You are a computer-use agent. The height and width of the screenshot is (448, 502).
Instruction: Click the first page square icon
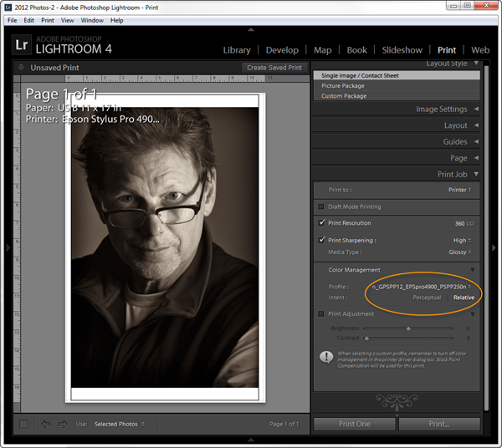[x=23, y=424]
